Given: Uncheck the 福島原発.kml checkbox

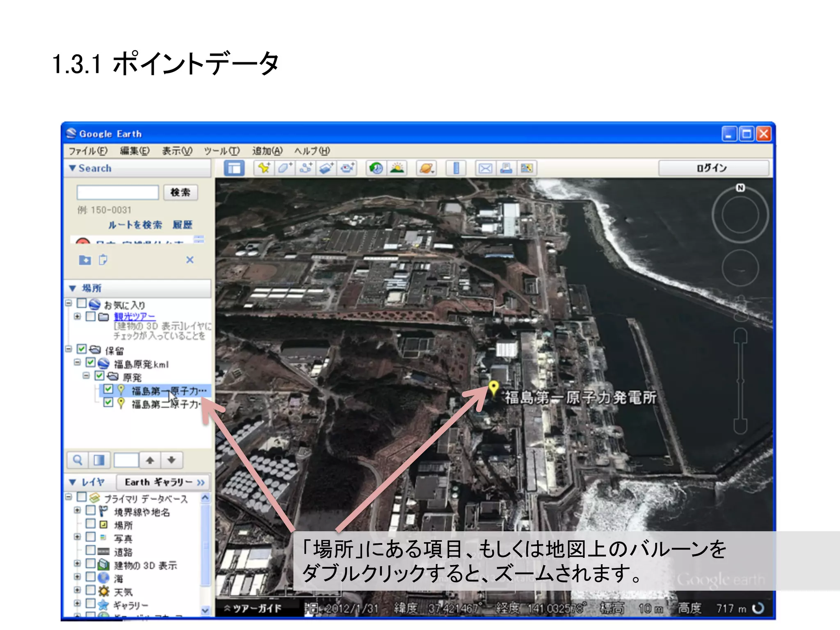Looking at the screenshot, I should coord(91,363).
